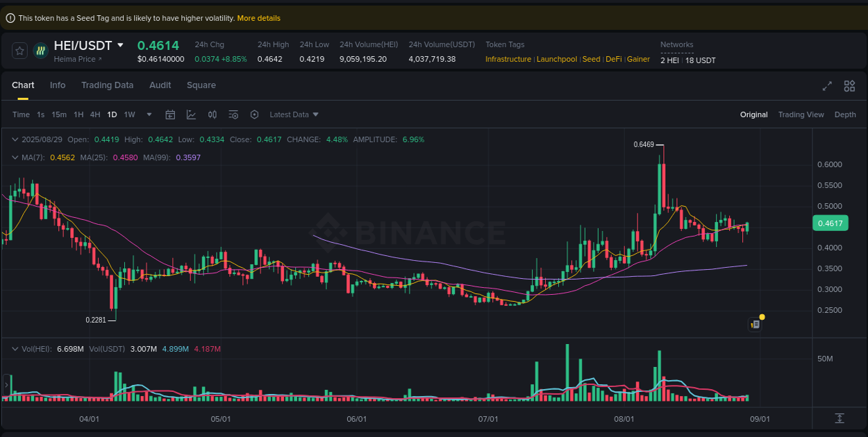
Task: Open the indicator settings icon
Action: [233, 114]
